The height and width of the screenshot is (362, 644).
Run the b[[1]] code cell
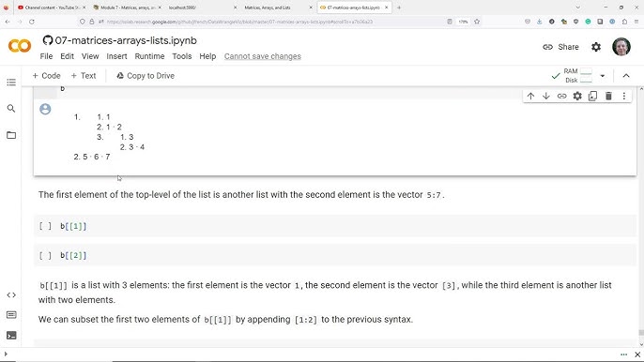click(45, 226)
